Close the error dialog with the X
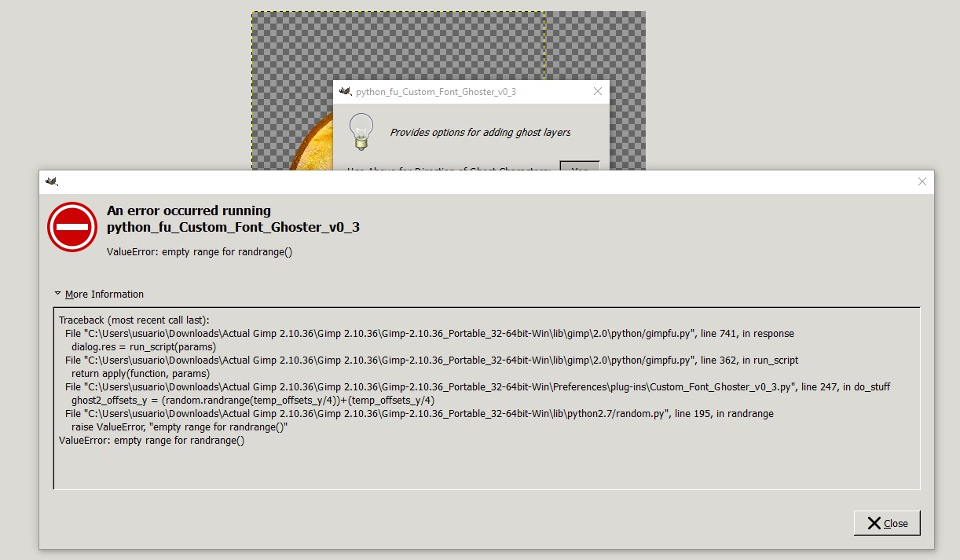 point(922,181)
